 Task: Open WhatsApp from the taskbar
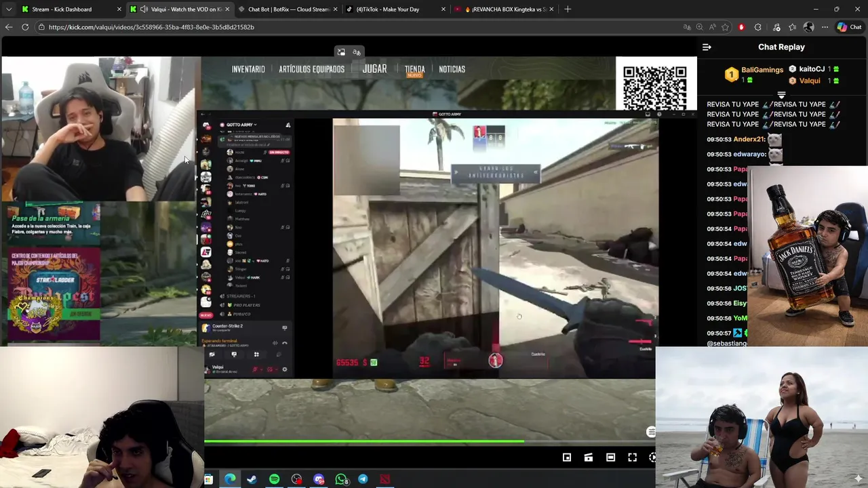tap(341, 479)
